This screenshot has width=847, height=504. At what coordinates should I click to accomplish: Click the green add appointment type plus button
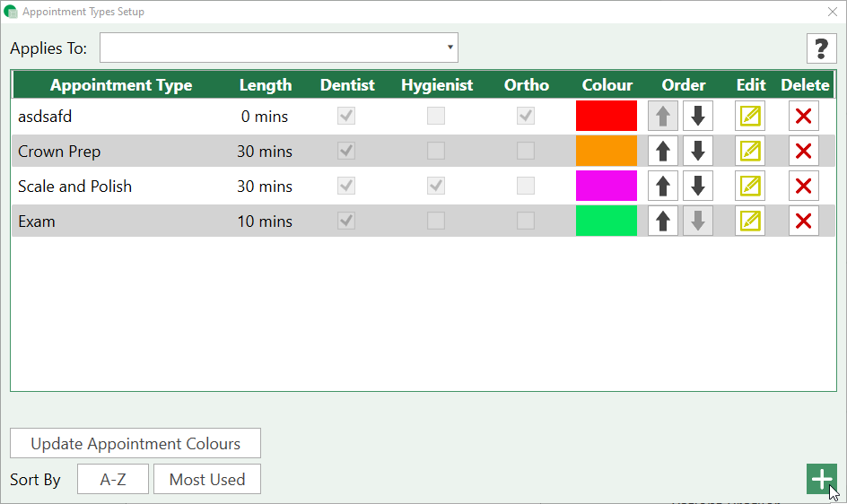[821, 479]
